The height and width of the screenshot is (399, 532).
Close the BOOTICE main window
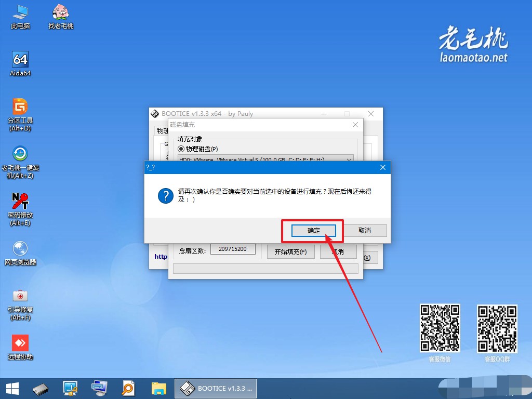click(x=371, y=114)
